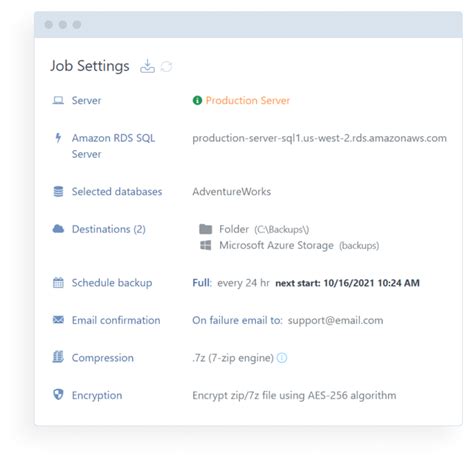Click the info icon next to 7-zip engine
Screen dimensions: 474x460
click(x=282, y=358)
